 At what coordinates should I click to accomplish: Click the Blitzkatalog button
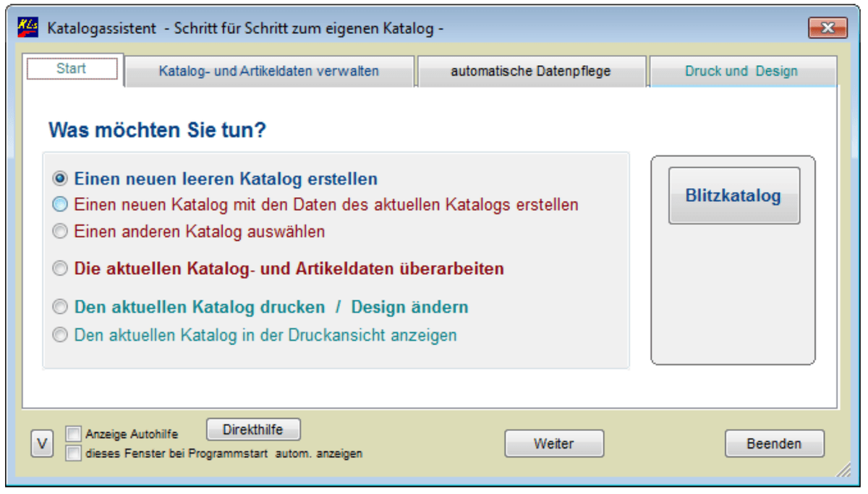(733, 195)
